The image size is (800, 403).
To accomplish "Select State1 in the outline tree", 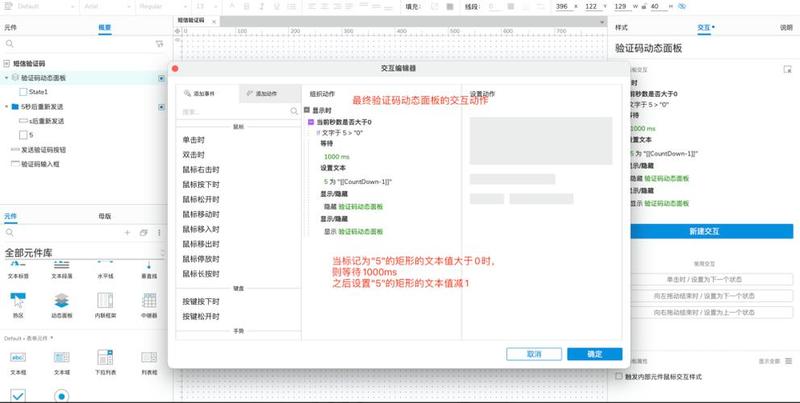I will coord(38,92).
